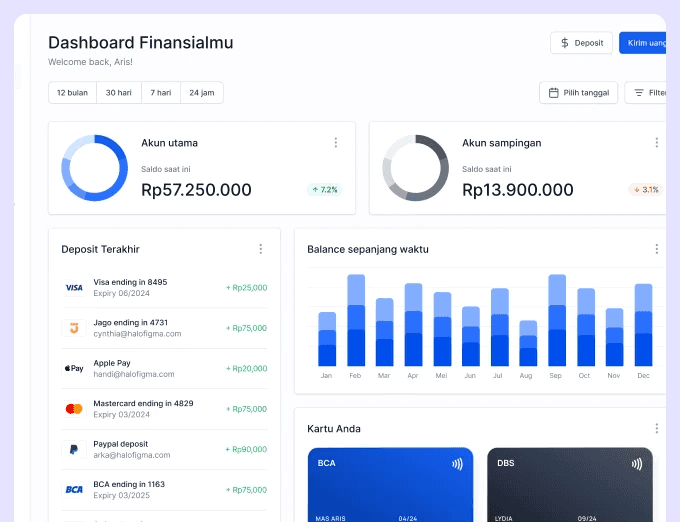This screenshot has height=522, width=680.
Task: Click the +Rp90,000 Paypal amount
Action: click(246, 450)
